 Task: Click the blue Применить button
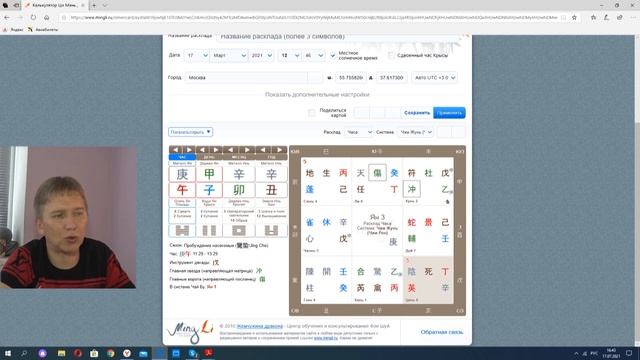click(449, 113)
